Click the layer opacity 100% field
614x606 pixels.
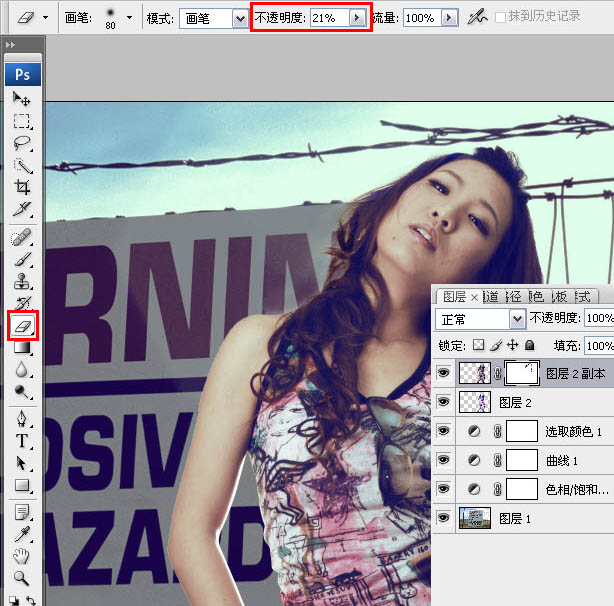(599, 317)
